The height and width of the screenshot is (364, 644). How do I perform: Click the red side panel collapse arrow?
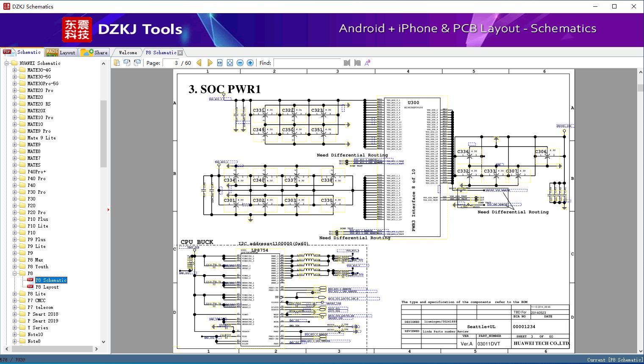[x=109, y=209]
